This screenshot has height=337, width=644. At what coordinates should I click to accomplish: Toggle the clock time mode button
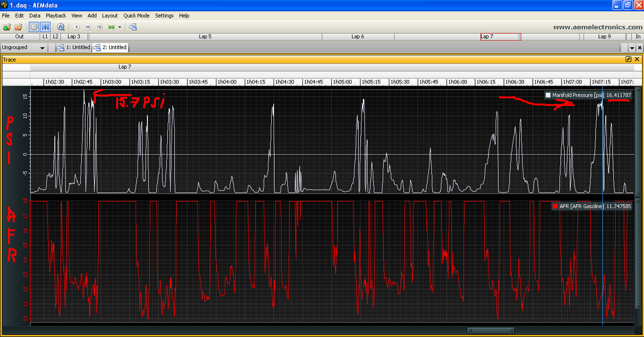(34, 27)
